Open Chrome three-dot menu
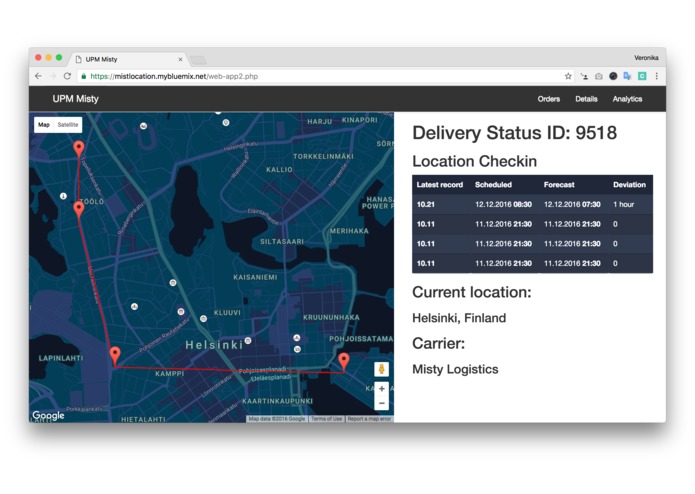 pos(656,76)
